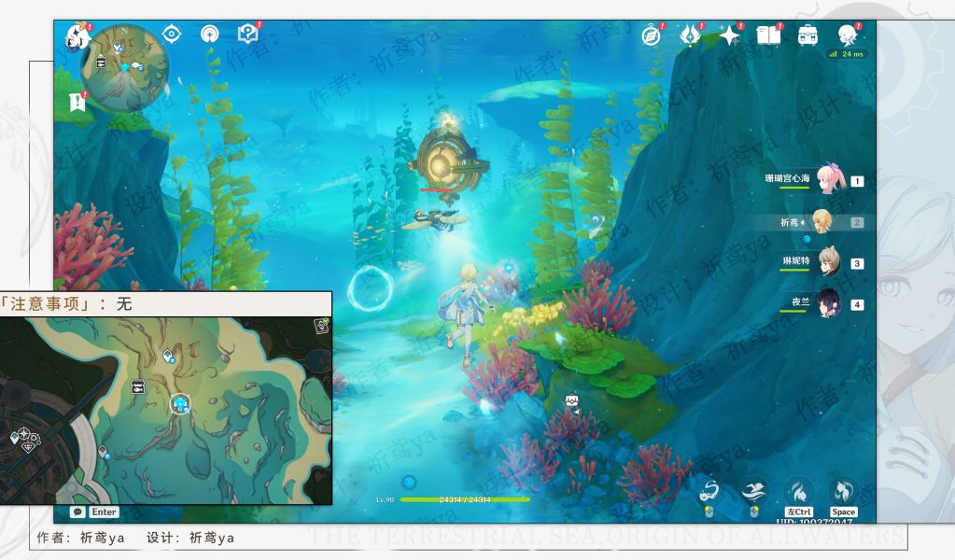The height and width of the screenshot is (560, 955).
Task: Click the character HP bar 24314 / 24314
Action: click(465, 499)
